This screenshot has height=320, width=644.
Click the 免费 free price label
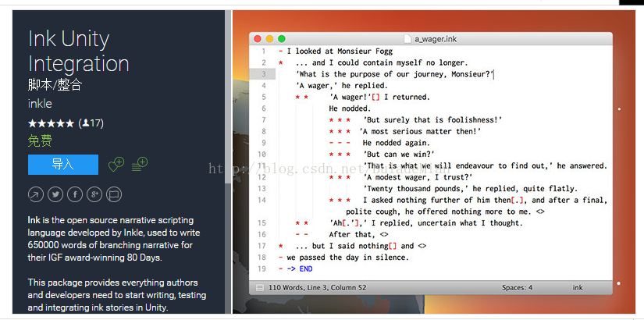click(40, 141)
